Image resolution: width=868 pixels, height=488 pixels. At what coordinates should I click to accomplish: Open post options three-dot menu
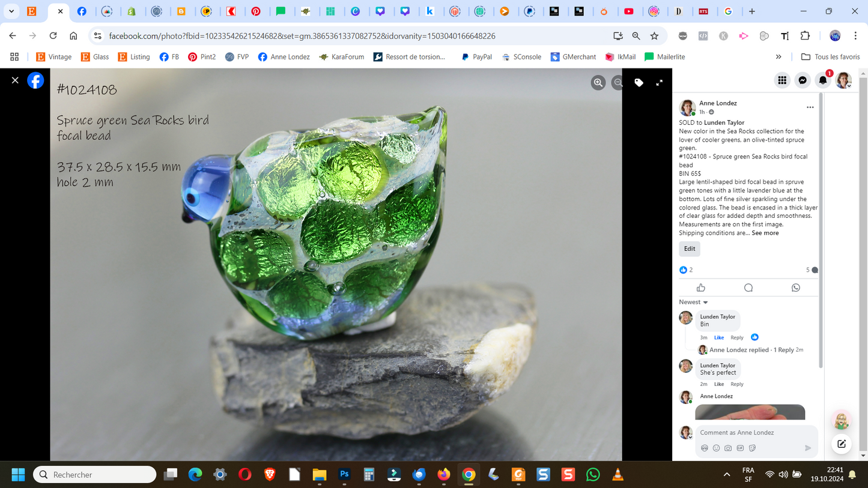click(810, 107)
